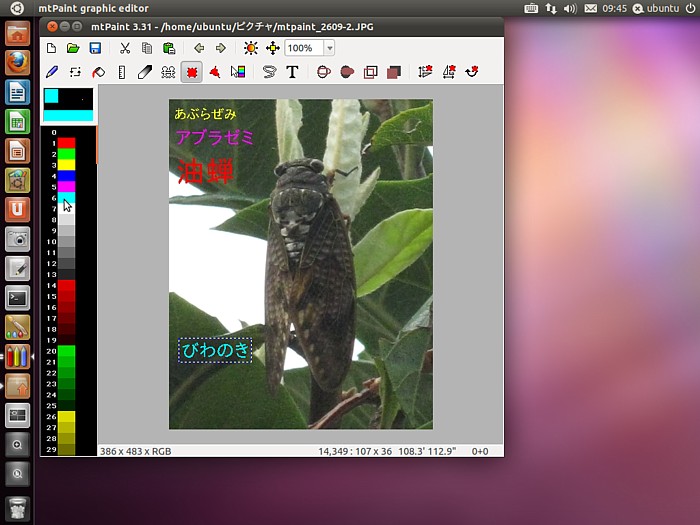700x525 pixels.
Task: Toggle the Gradient tool
Action: click(x=237, y=72)
